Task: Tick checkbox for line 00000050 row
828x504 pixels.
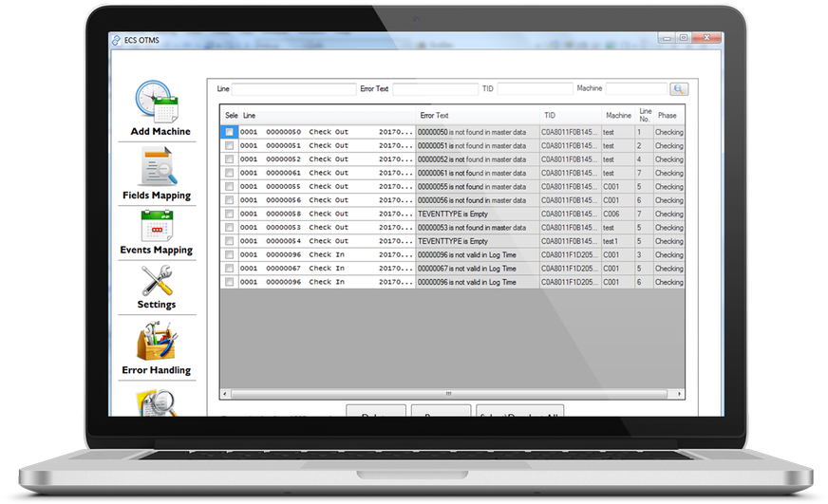Action: (x=229, y=132)
